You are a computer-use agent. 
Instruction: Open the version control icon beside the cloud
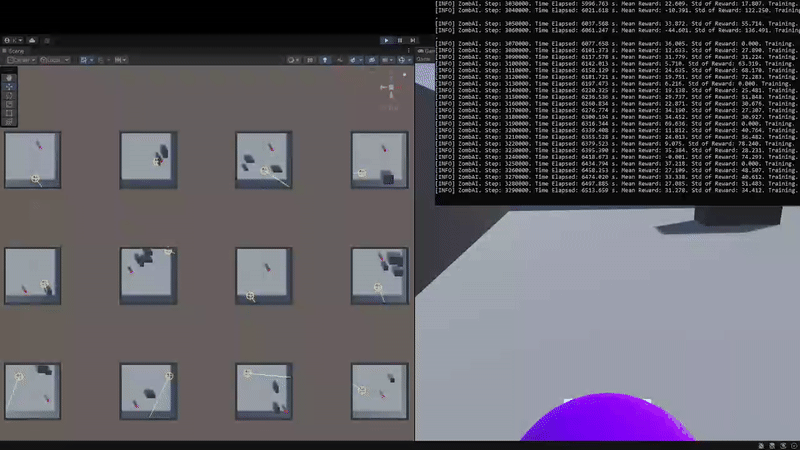pyautogui.click(x=47, y=40)
